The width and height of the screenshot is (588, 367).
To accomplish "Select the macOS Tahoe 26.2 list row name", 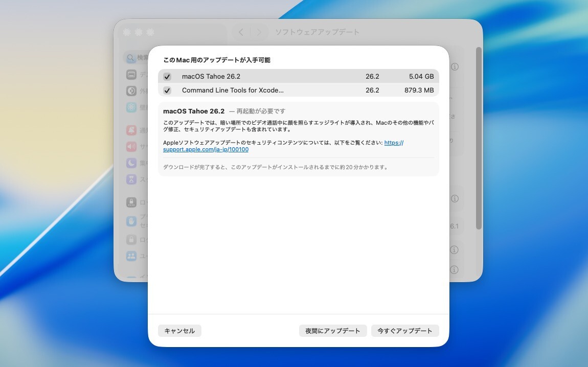I will point(211,77).
